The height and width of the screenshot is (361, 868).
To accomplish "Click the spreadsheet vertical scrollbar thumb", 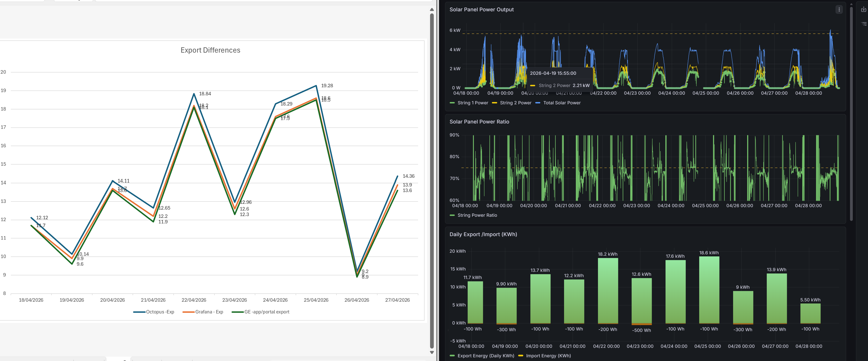I will pos(432,181).
